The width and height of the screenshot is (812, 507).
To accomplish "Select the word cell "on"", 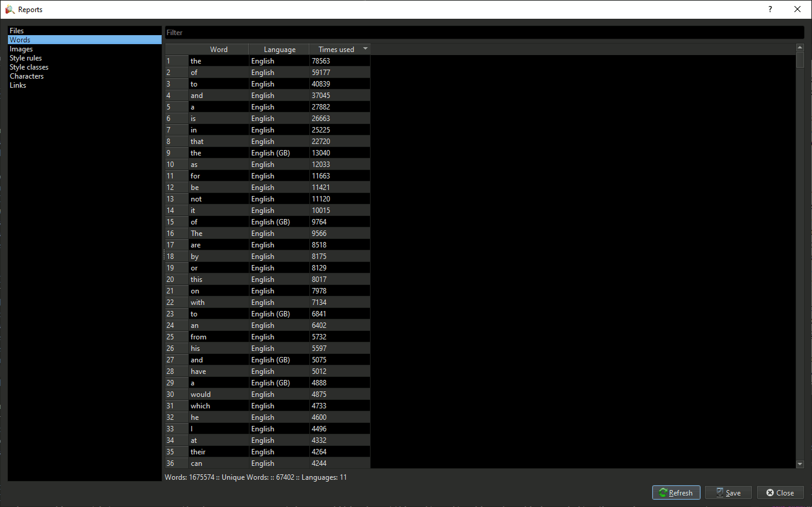I will pos(219,291).
